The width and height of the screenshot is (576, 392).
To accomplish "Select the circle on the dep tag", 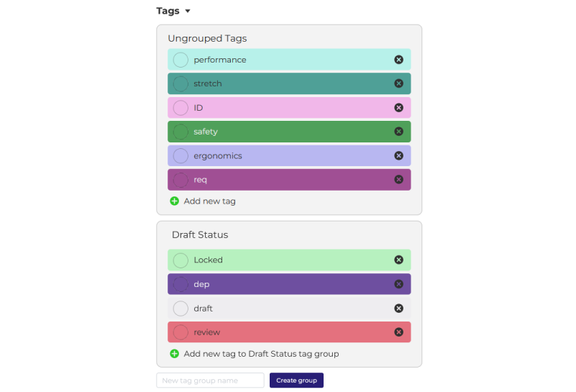I will [x=180, y=284].
